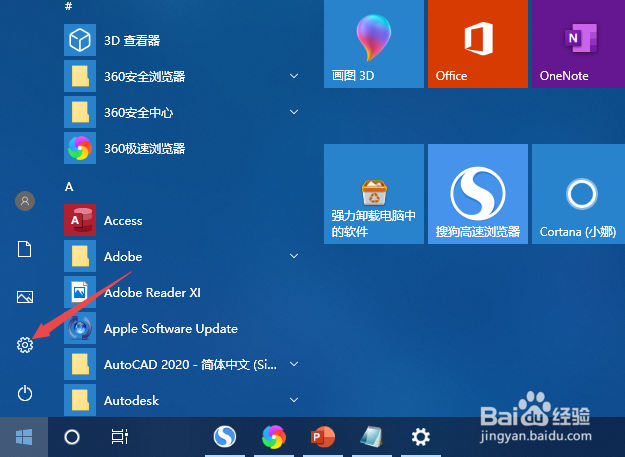The height and width of the screenshot is (457, 625).
Task: Open Access app icon
Action: [x=80, y=220]
